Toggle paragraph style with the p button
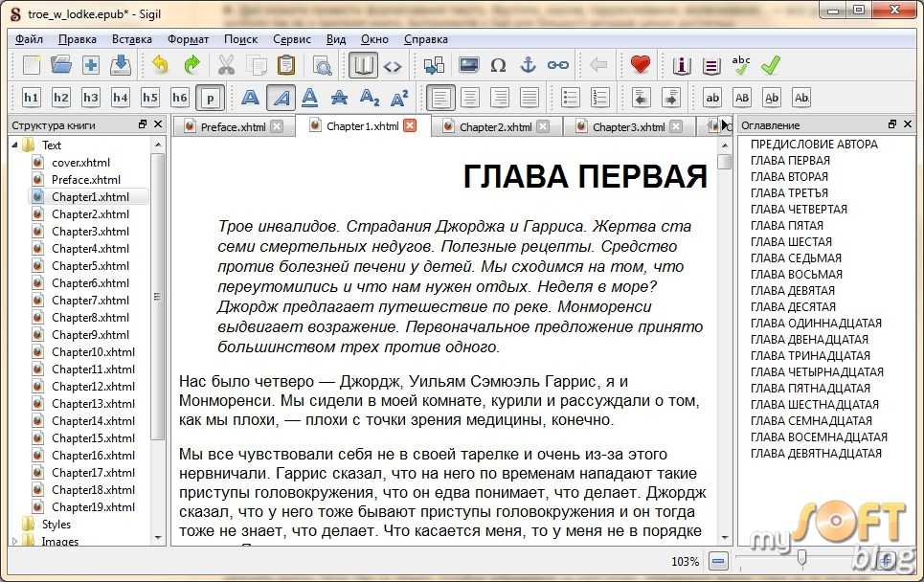924x582 pixels. tap(210, 98)
